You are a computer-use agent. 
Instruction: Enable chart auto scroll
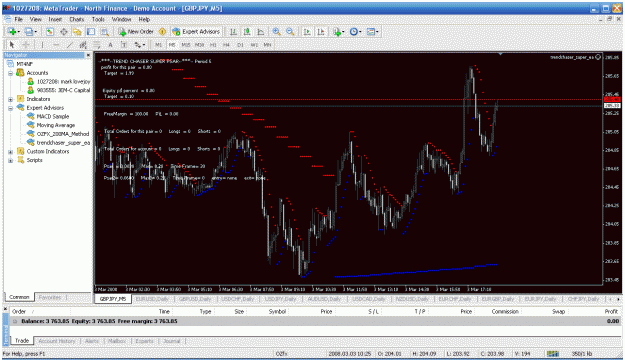307,31
